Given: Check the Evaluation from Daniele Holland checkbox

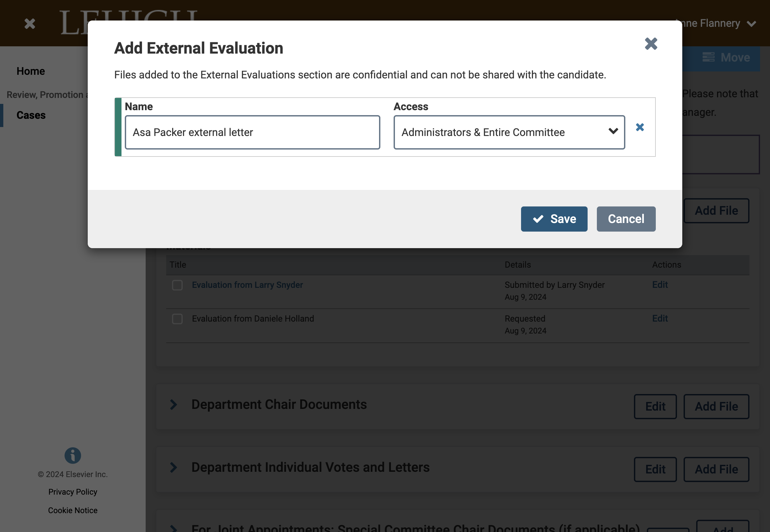Looking at the screenshot, I should [177, 319].
